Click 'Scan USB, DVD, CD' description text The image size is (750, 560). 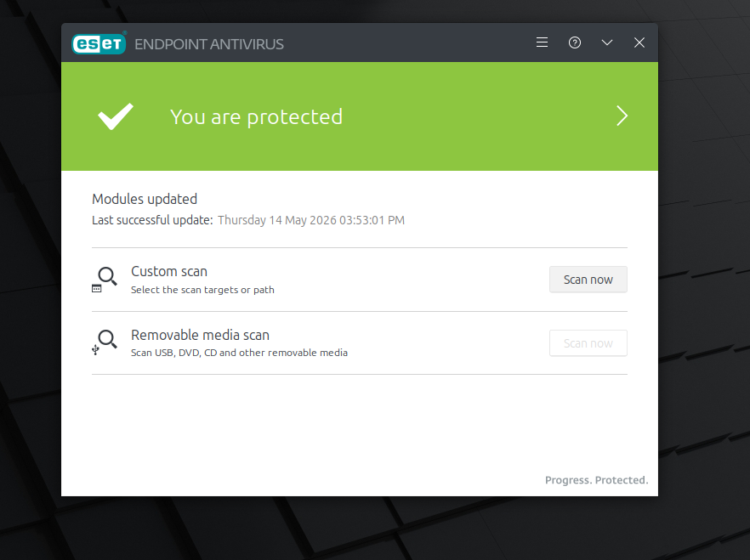tap(239, 353)
